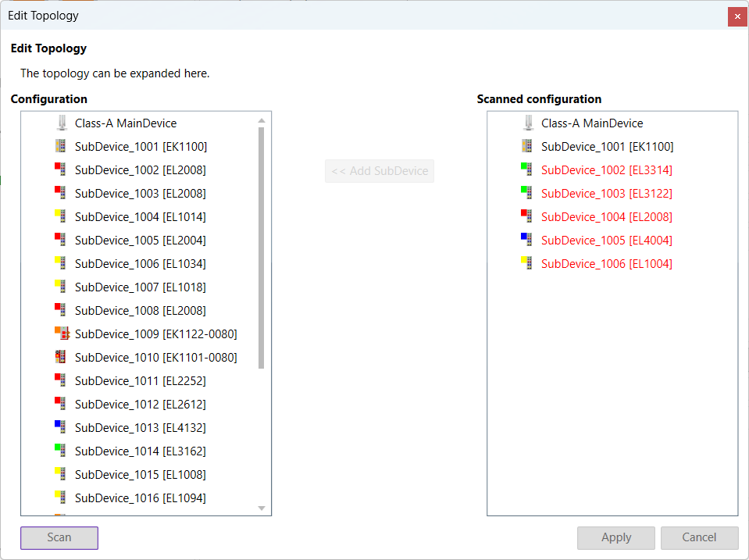749x560 pixels.
Task: Click the green icon beside scanned SubDevice_1002 [EL3314]
Action: tap(527, 169)
